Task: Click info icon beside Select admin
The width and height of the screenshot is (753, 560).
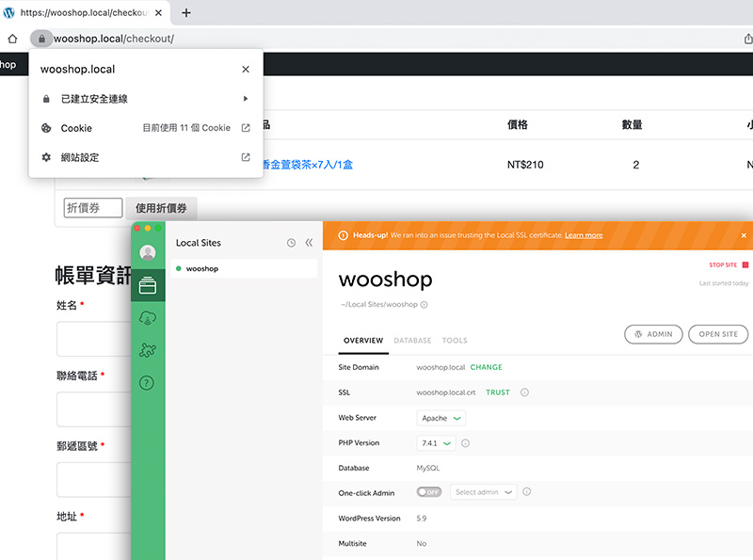Action: coord(527,492)
